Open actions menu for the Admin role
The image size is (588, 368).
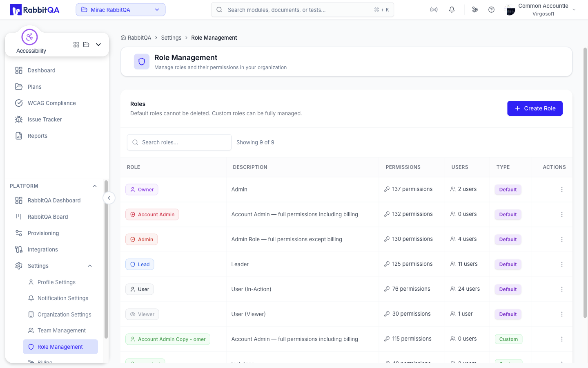point(562,240)
